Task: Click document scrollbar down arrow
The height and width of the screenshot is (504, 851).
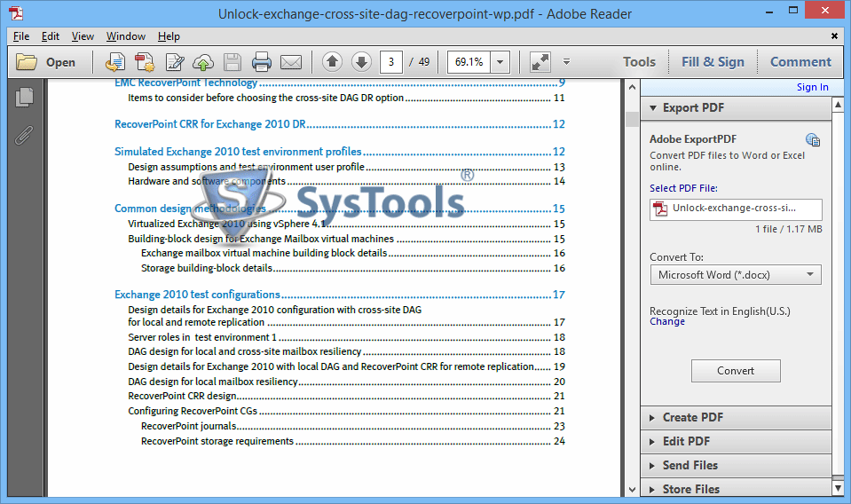Action: pyautogui.click(x=632, y=489)
